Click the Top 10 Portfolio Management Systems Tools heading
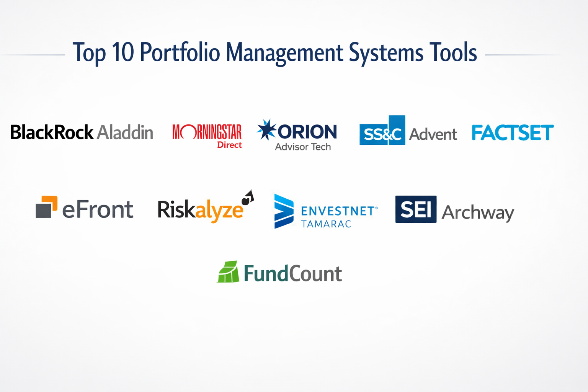This screenshot has width=588, height=392. (x=275, y=52)
